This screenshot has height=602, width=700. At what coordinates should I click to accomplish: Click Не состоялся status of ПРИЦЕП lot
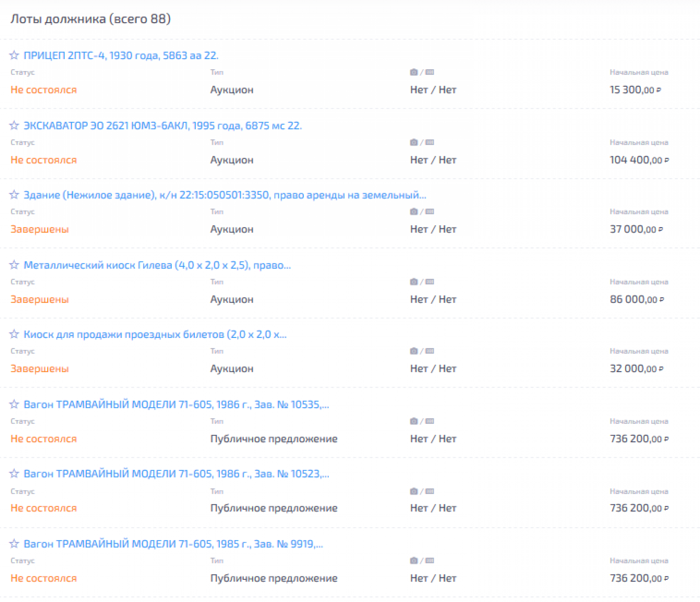(x=44, y=90)
